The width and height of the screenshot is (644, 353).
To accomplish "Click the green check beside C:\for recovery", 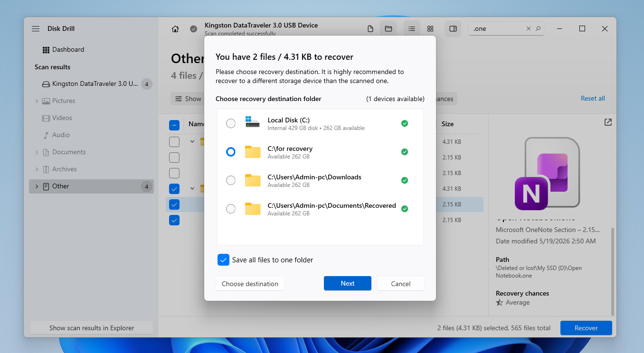I will click(x=405, y=152).
